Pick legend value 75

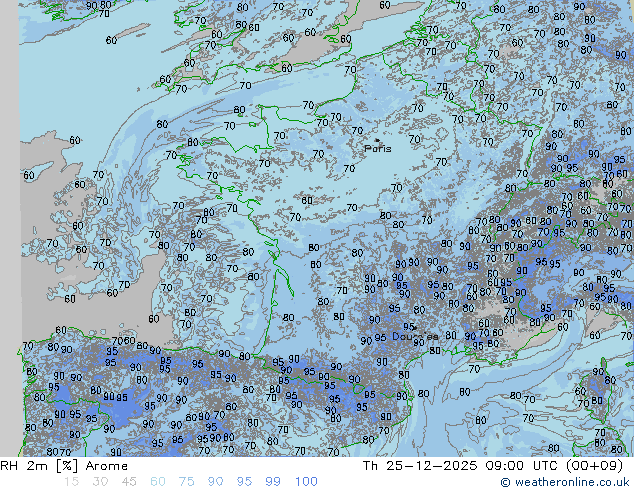pyautogui.click(x=186, y=482)
